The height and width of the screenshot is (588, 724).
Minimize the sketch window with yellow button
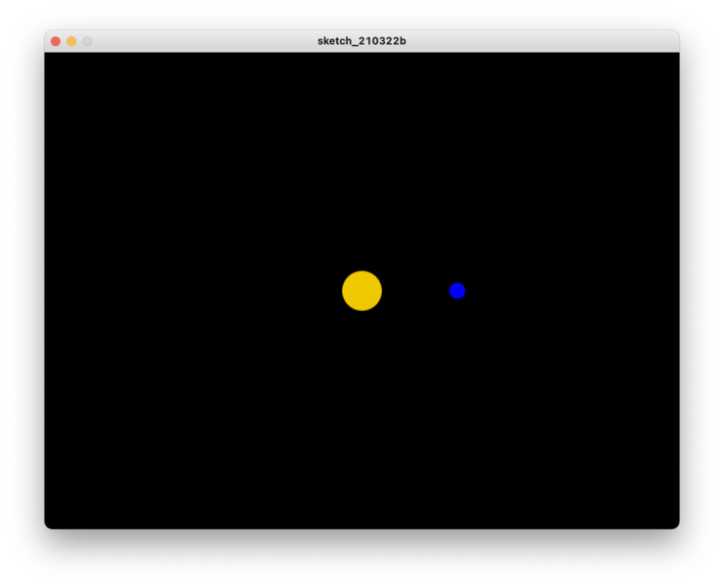(72, 41)
